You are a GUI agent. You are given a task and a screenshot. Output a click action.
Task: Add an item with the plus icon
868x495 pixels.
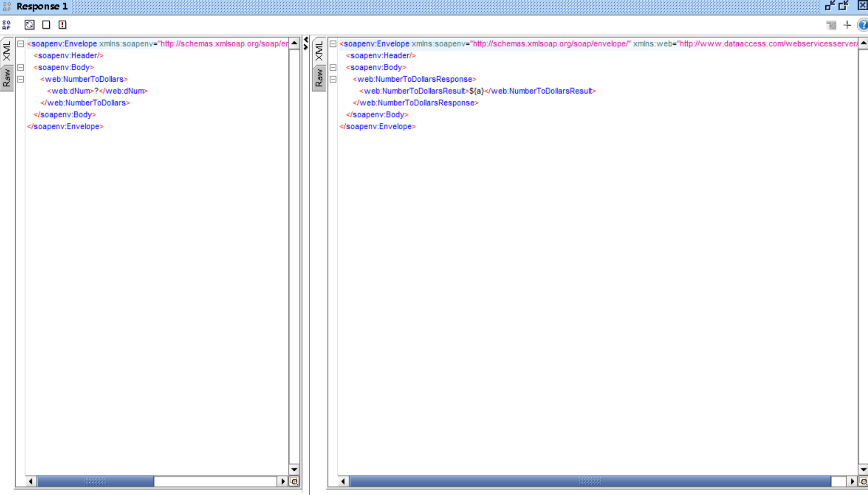point(847,25)
